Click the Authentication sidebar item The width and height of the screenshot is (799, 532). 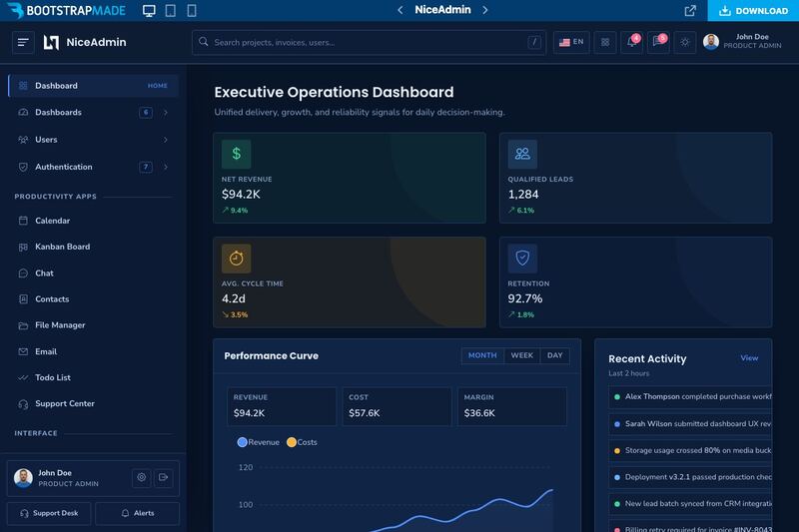pos(93,167)
